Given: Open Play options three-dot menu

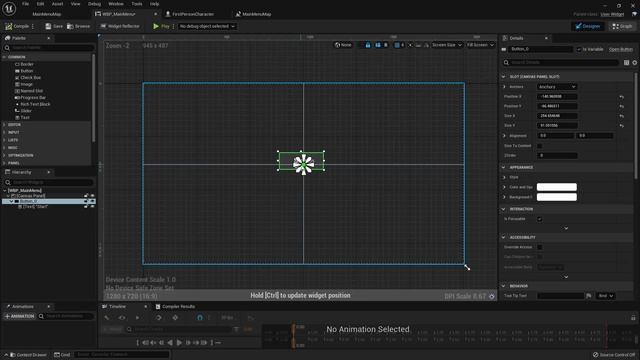Looking at the screenshot, I should [173, 26].
